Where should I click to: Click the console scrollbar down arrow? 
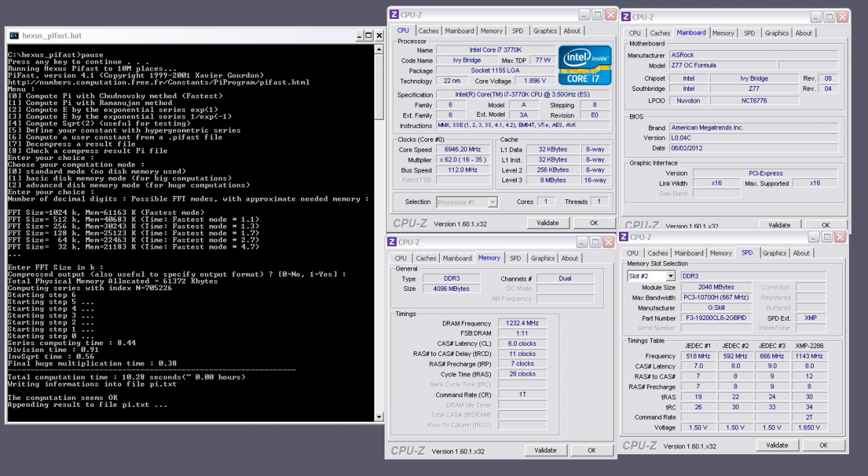pos(379,417)
